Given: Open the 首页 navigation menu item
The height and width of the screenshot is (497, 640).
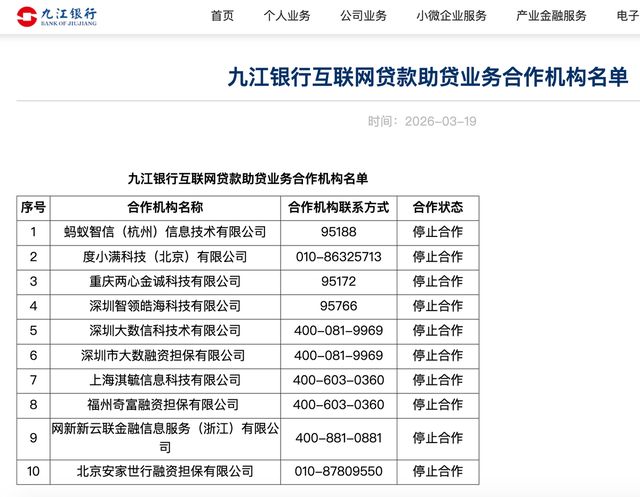Looking at the screenshot, I should point(222,16).
